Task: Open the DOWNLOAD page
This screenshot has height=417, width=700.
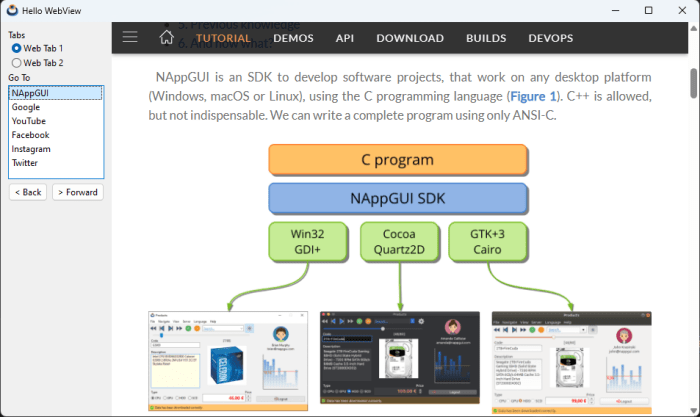Action: tap(410, 39)
